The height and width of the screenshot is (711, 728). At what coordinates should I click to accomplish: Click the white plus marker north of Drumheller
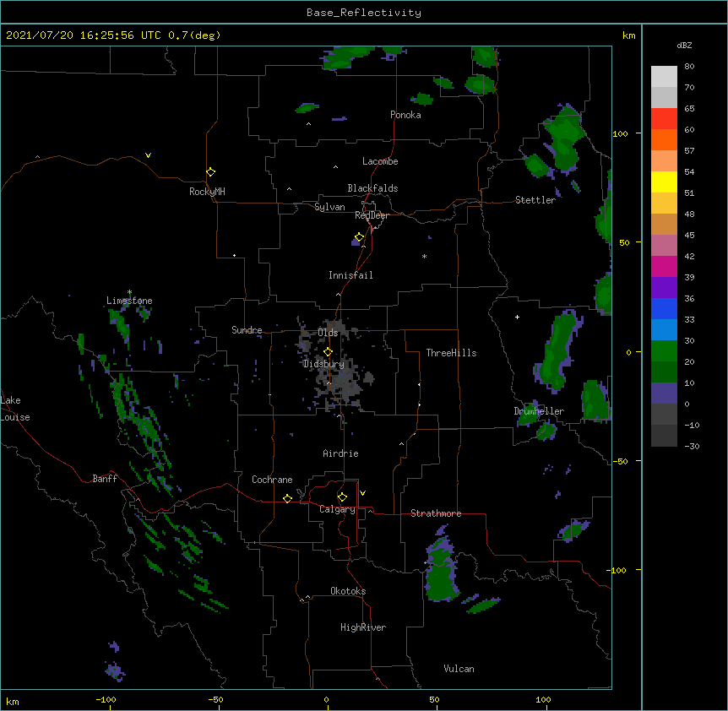tap(517, 317)
